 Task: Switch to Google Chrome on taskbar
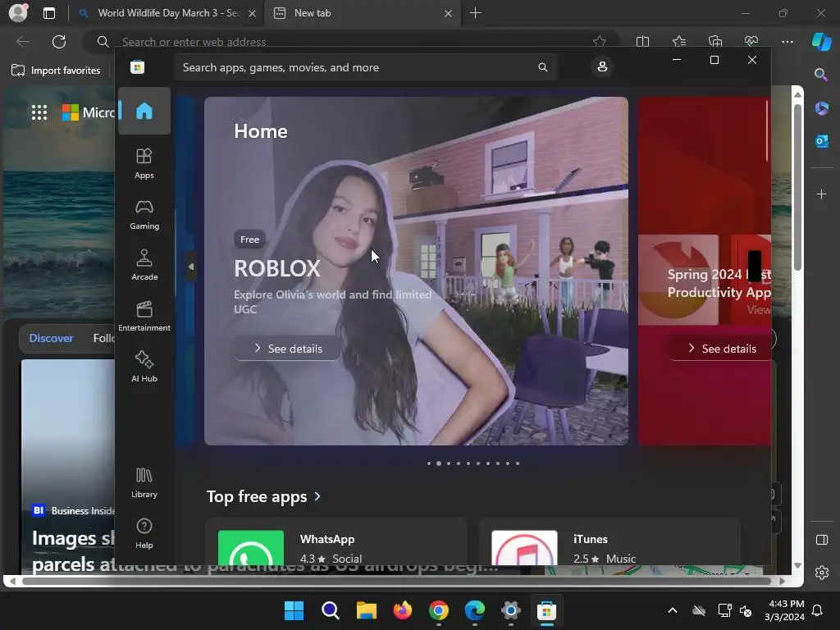click(x=439, y=610)
